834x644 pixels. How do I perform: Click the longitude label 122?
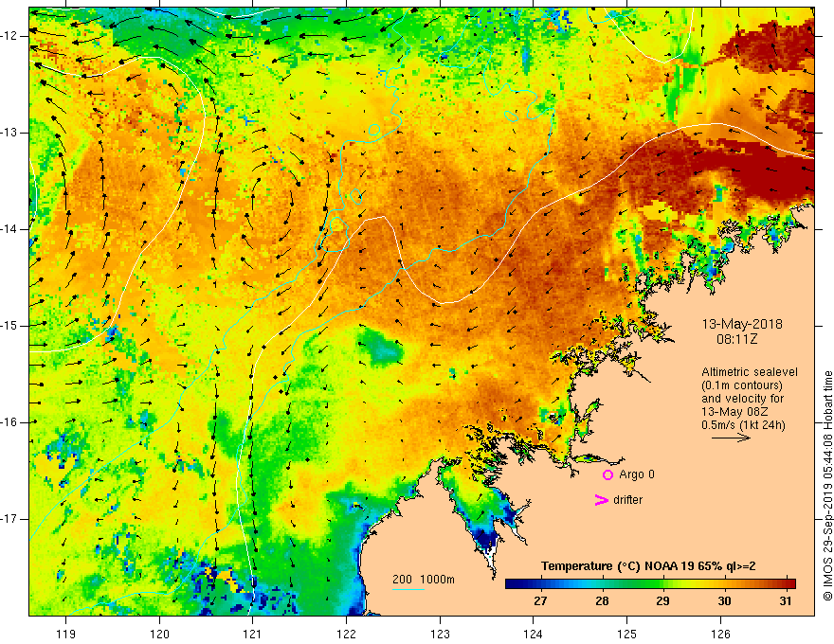click(x=346, y=634)
